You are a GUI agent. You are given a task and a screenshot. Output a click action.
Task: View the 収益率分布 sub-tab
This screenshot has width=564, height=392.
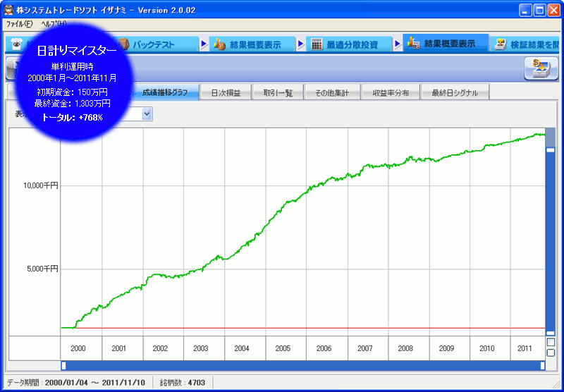[391, 93]
